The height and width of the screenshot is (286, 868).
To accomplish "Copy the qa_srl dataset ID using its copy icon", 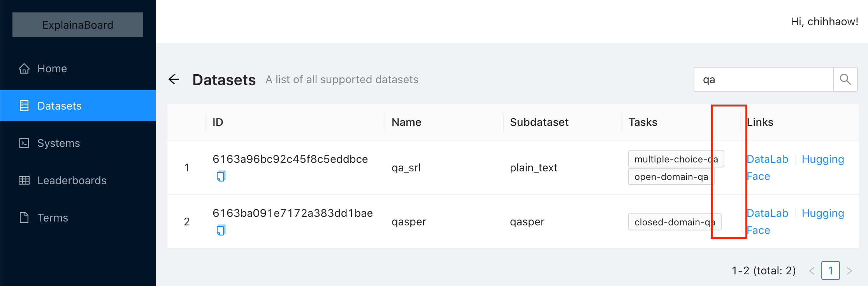I will 221,176.
